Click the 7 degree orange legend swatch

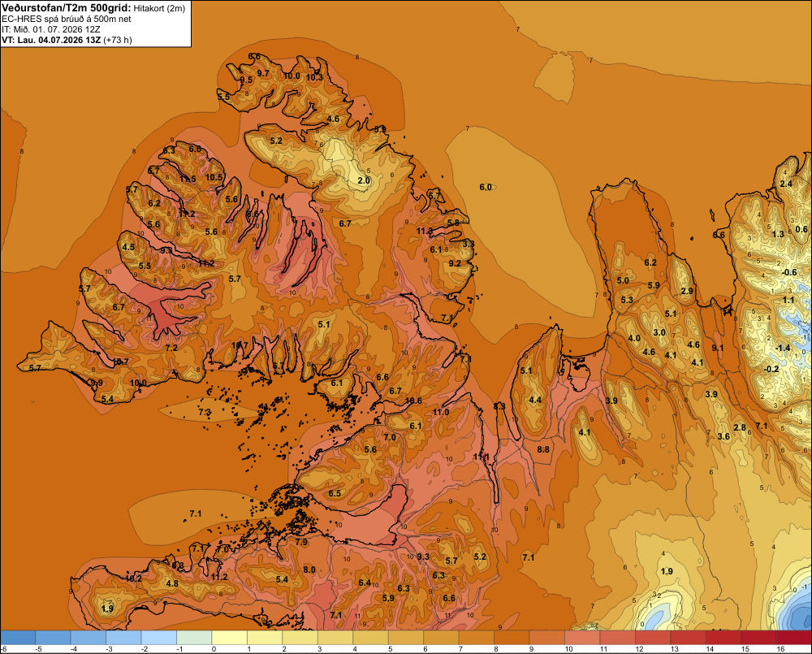coord(477,638)
